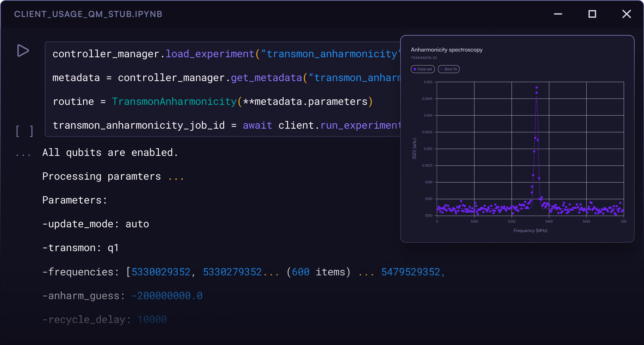Click the 5350 x-axis tick label
This screenshot has width=644, height=345.
click(512, 221)
